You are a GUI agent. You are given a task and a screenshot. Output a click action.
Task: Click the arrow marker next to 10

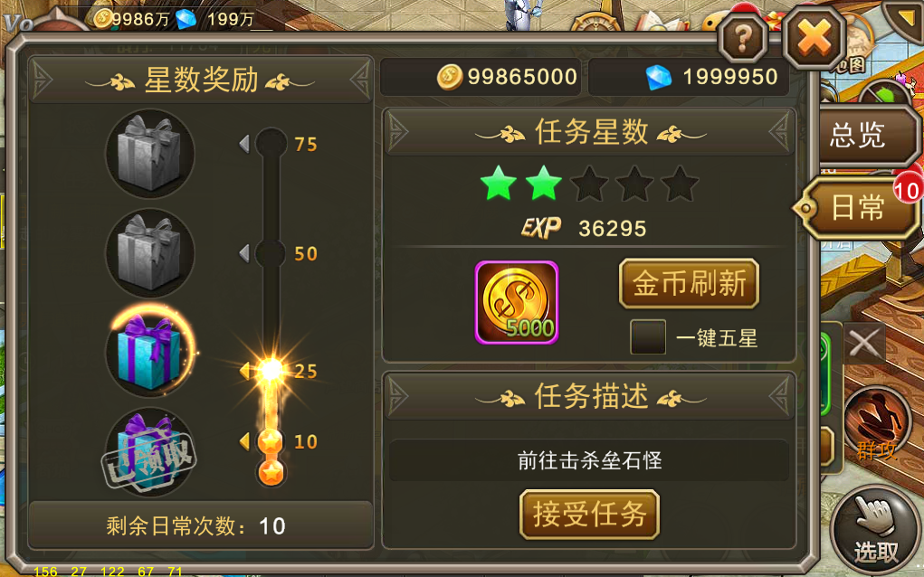(x=244, y=441)
